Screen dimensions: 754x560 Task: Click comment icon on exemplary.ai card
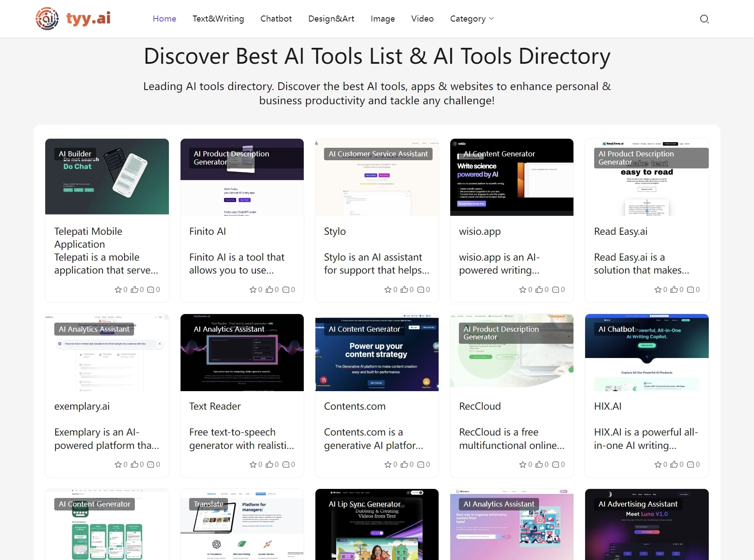tap(151, 465)
